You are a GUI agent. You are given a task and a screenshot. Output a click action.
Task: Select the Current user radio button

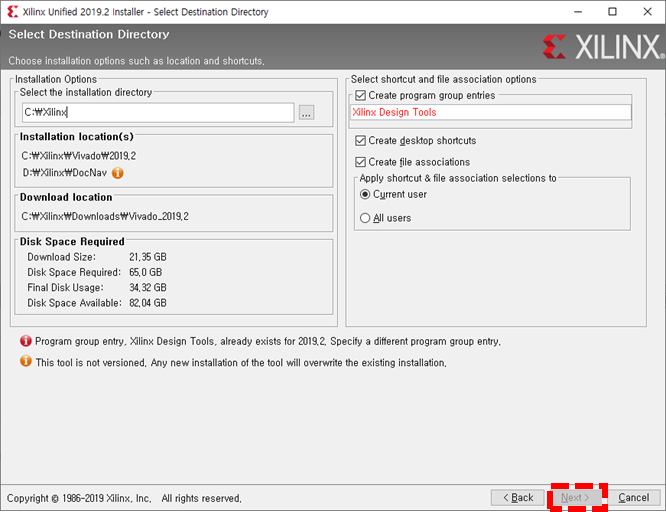[365, 195]
